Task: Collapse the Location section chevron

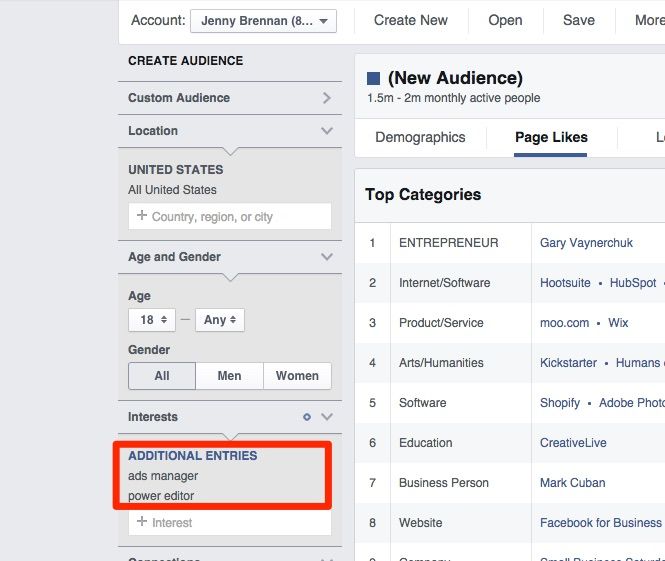Action: click(x=326, y=131)
